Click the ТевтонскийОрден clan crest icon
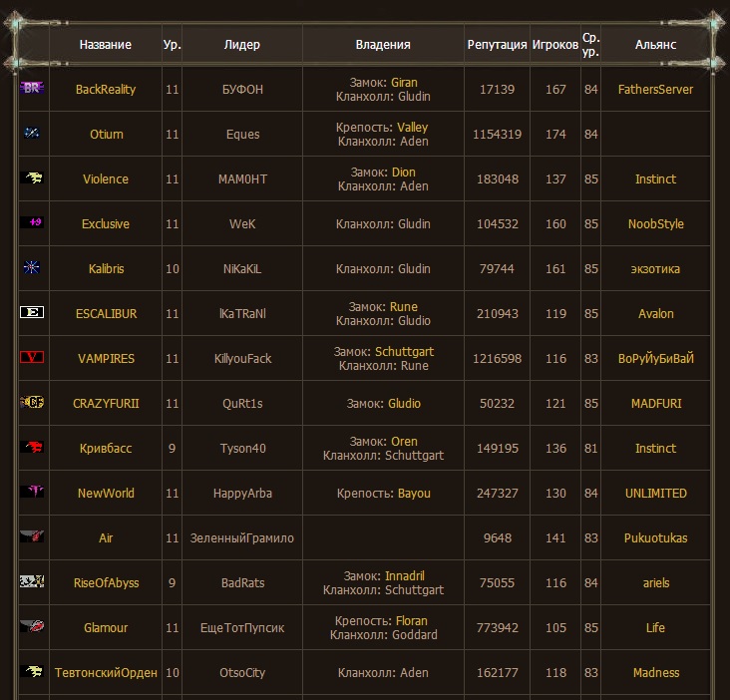 click(x=32, y=671)
